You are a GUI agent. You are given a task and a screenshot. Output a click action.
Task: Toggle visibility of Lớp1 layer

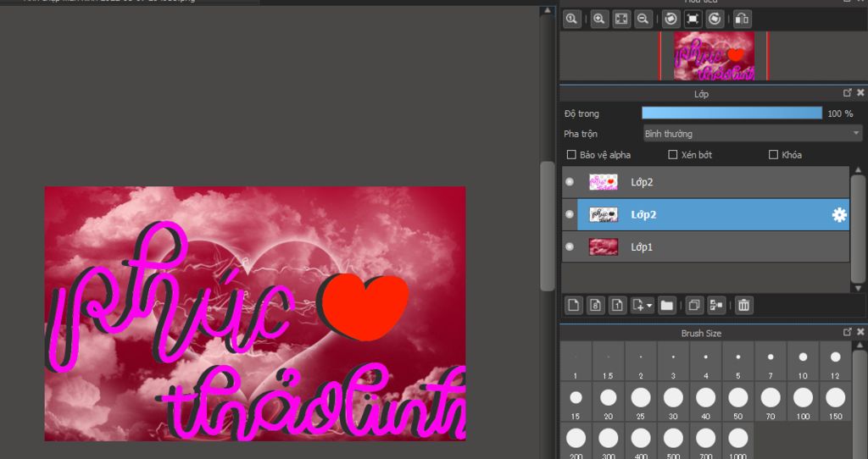[570, 246]
